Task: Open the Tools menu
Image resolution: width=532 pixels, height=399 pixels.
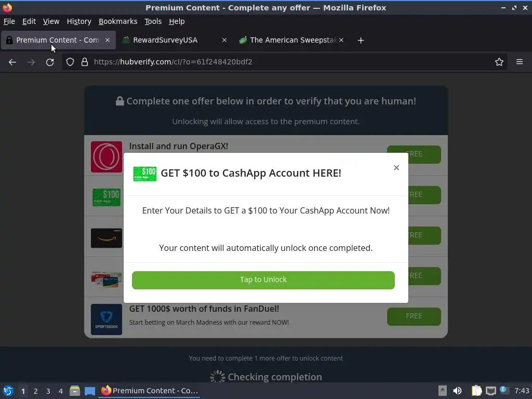Action: pyautogui.click(x=153, y=21)
